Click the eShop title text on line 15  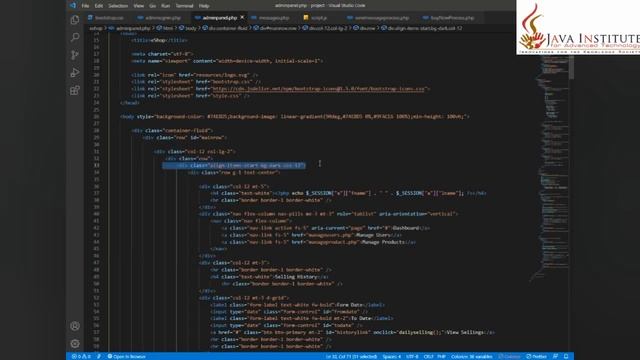(x=158, y=40)
